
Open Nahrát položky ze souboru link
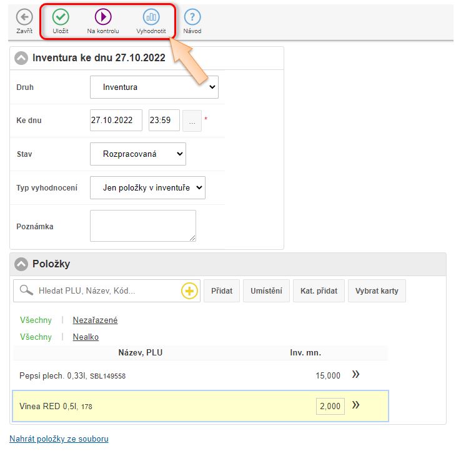pyautogui.click(x=59, y=439)
